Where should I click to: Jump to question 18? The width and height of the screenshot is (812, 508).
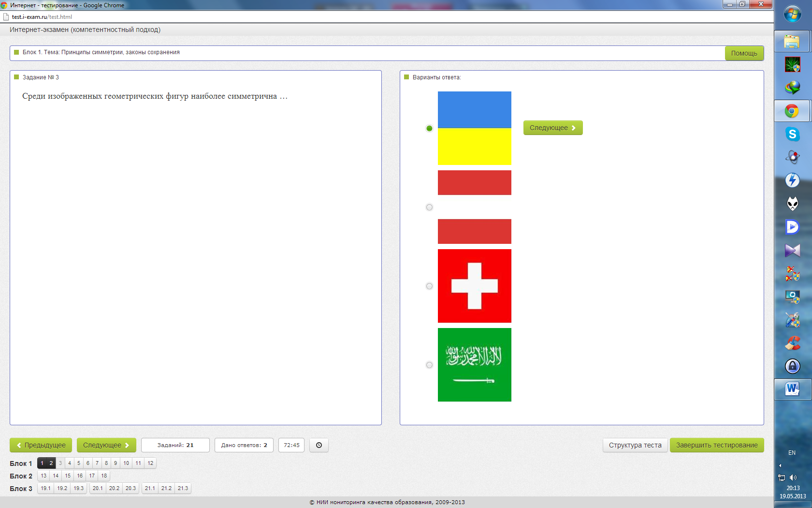(x=104, y=476)
